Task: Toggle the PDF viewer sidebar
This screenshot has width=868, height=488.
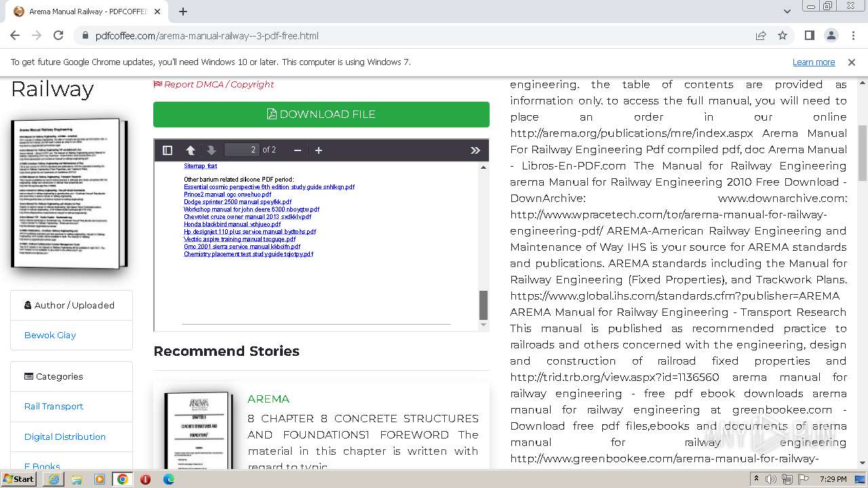Action: pyautogui.click(x=167, y=150)
